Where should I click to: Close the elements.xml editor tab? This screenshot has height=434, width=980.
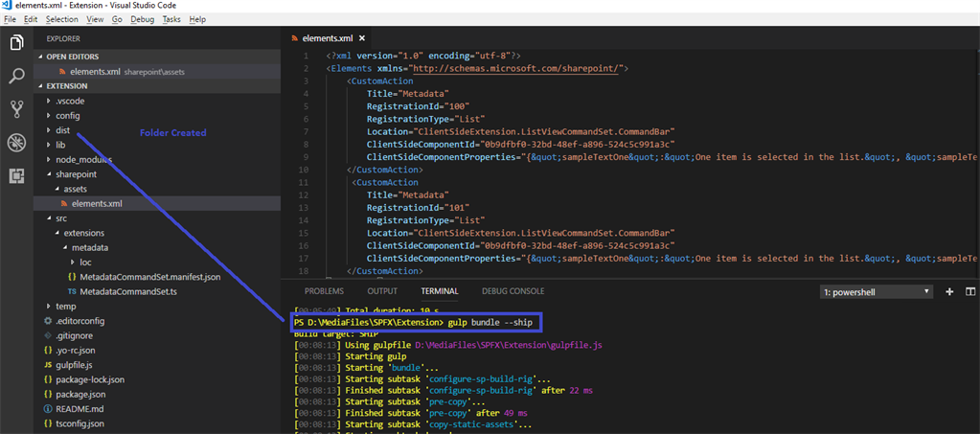coord(362,37)
